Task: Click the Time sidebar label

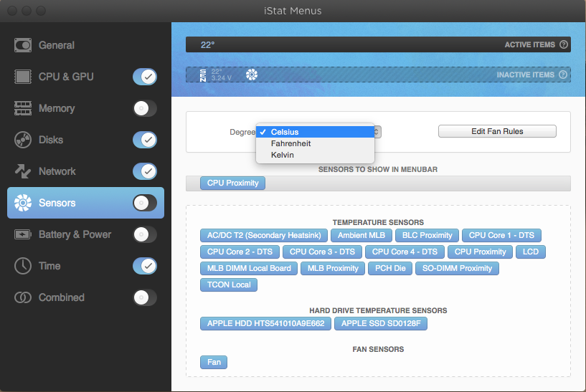Action: (x=49, y=266)
